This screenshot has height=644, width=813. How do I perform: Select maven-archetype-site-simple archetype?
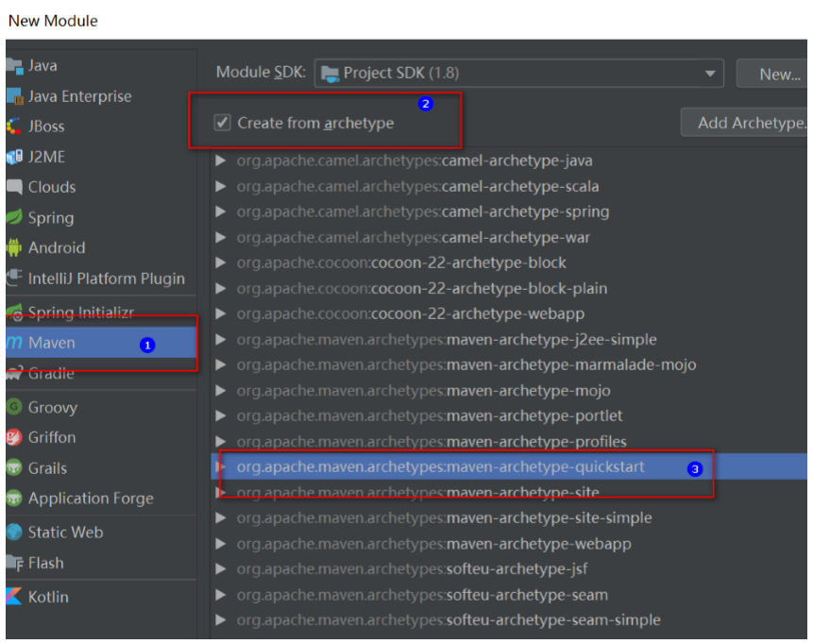[x=509, y=518]
